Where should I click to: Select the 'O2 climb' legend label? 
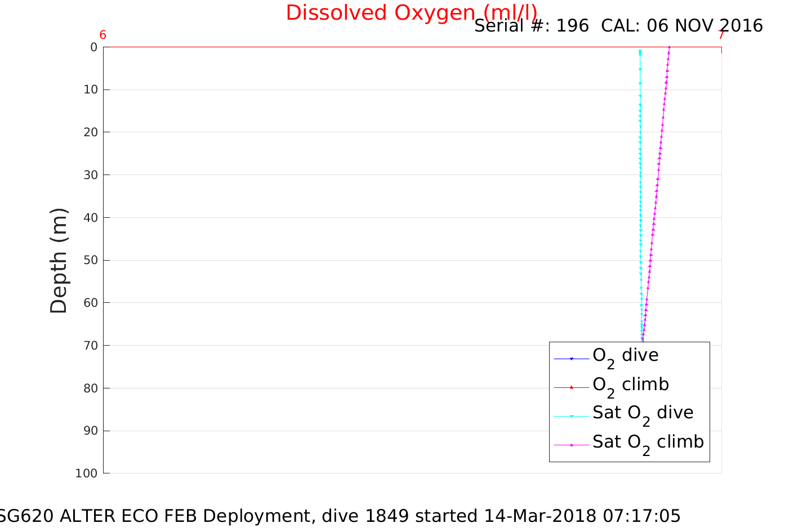click(630, 385)
